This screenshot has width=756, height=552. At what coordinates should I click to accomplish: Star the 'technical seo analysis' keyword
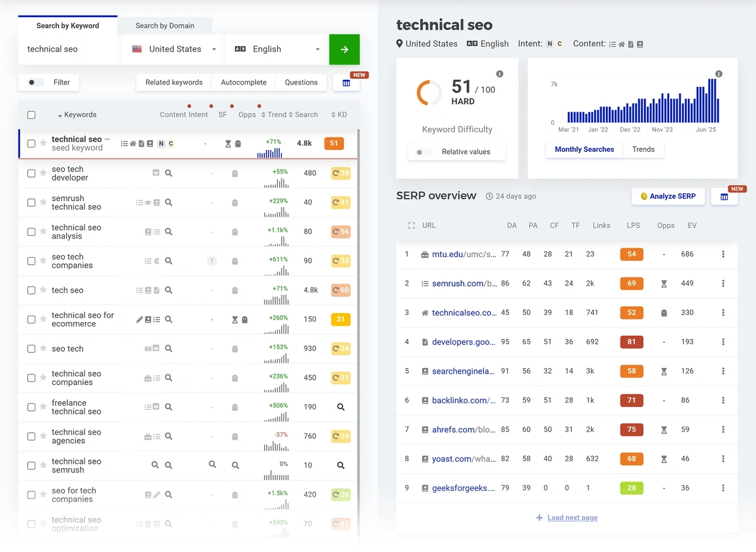43,232
